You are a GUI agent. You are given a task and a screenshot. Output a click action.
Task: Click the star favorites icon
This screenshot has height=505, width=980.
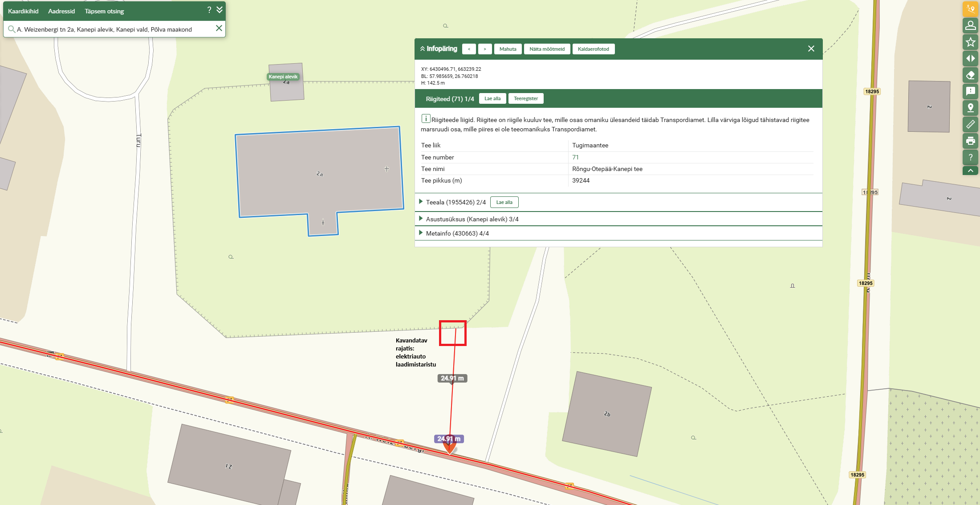970,42
